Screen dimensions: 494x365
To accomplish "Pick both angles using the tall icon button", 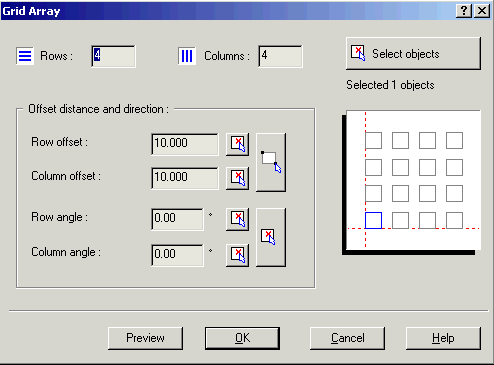I will point(271,237).
